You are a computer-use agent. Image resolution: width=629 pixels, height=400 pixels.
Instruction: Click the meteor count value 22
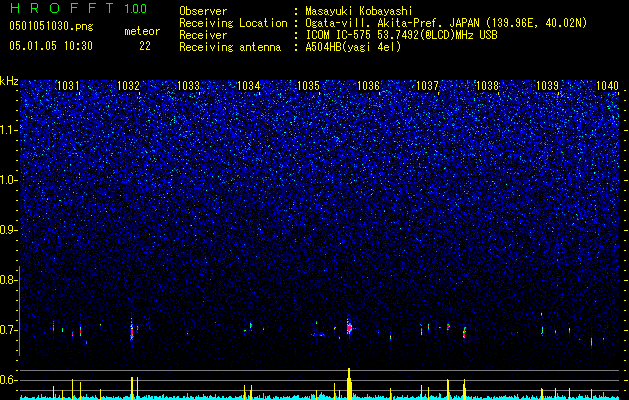pos(145,46)
